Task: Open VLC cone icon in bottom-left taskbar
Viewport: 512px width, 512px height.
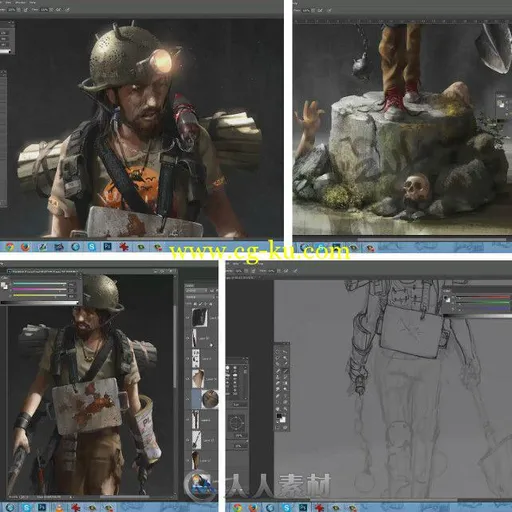Action: [x=59, y=507]
